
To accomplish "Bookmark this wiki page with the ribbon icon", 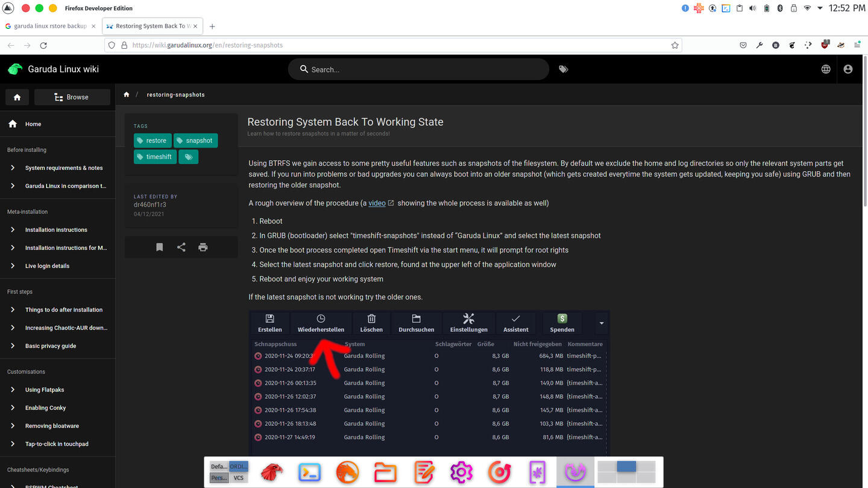I will coord(160,247).
